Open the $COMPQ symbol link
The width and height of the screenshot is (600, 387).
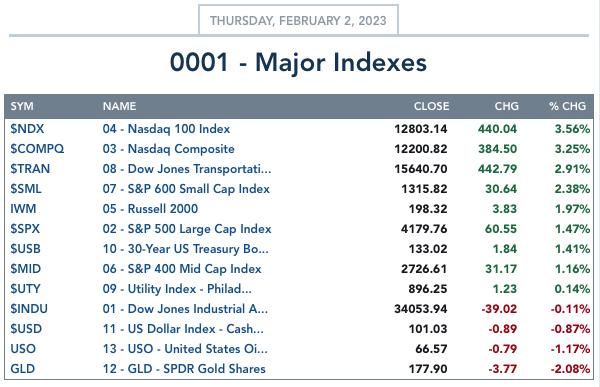pos(37,149)
